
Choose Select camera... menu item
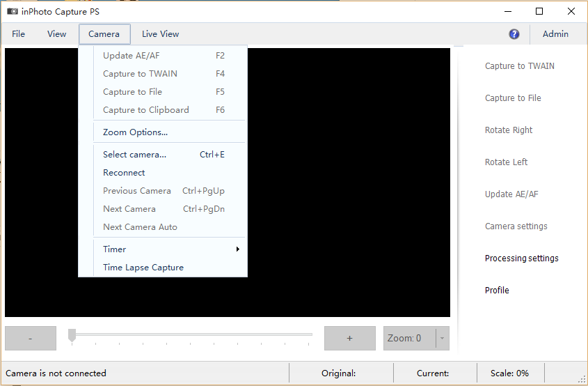(x=163, y=154)
